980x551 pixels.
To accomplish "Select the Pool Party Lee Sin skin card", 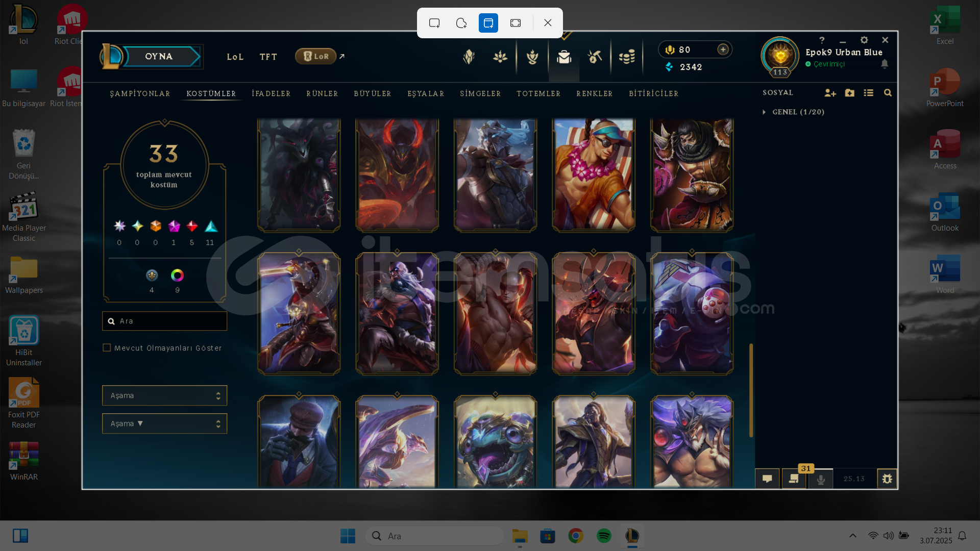I will click(594, 174).
